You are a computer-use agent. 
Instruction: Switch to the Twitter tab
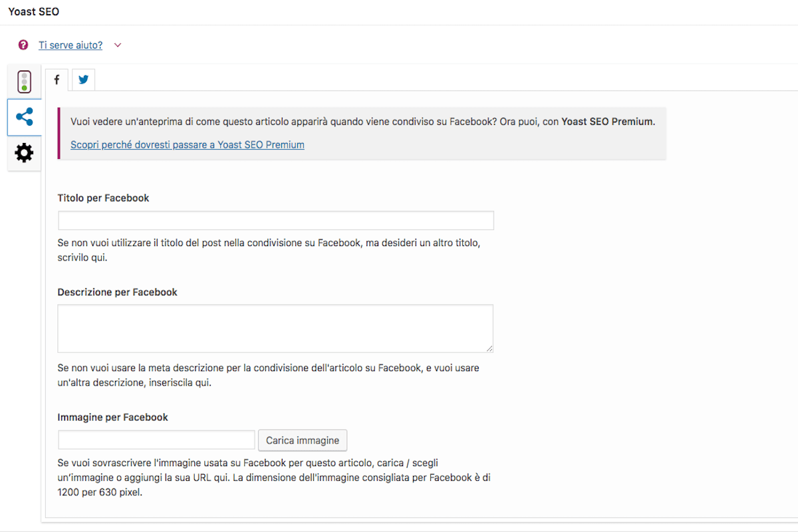coord(83,80)
